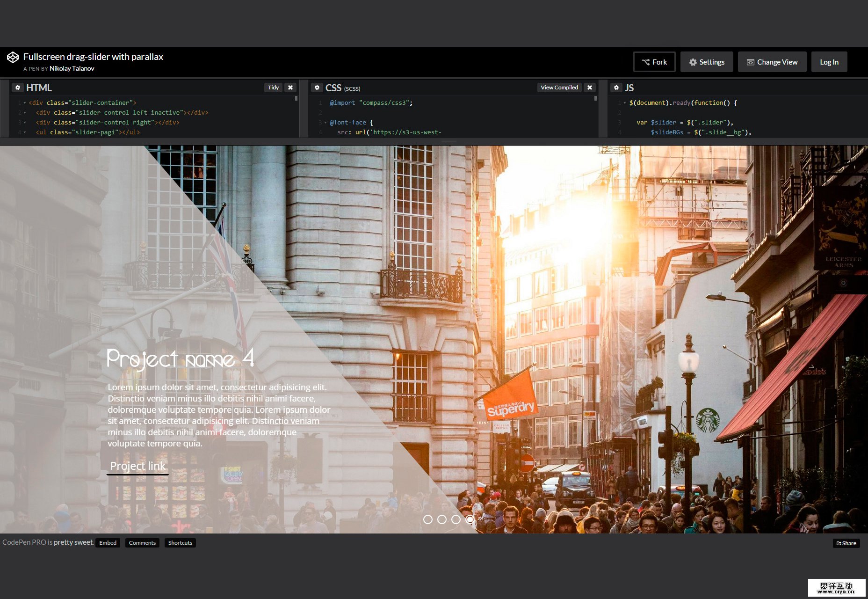Click the Project link on the slide
Viewport: 868px width, 599px height.
[x=137, y=466]
